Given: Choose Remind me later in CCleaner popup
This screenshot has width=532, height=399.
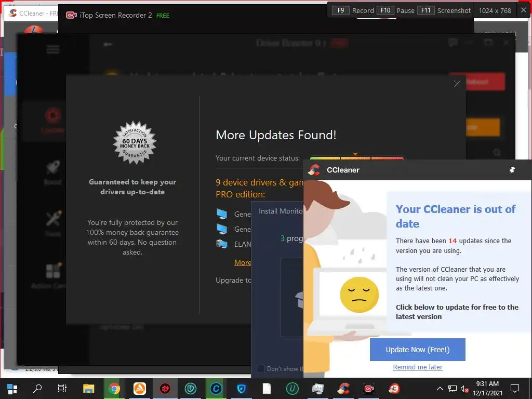Looking at the screenshot, I should (418, 367).
